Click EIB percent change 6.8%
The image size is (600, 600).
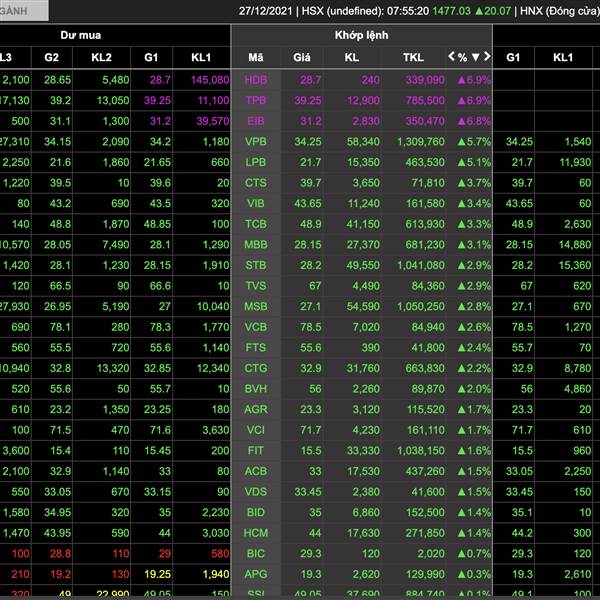click(474, 121)
